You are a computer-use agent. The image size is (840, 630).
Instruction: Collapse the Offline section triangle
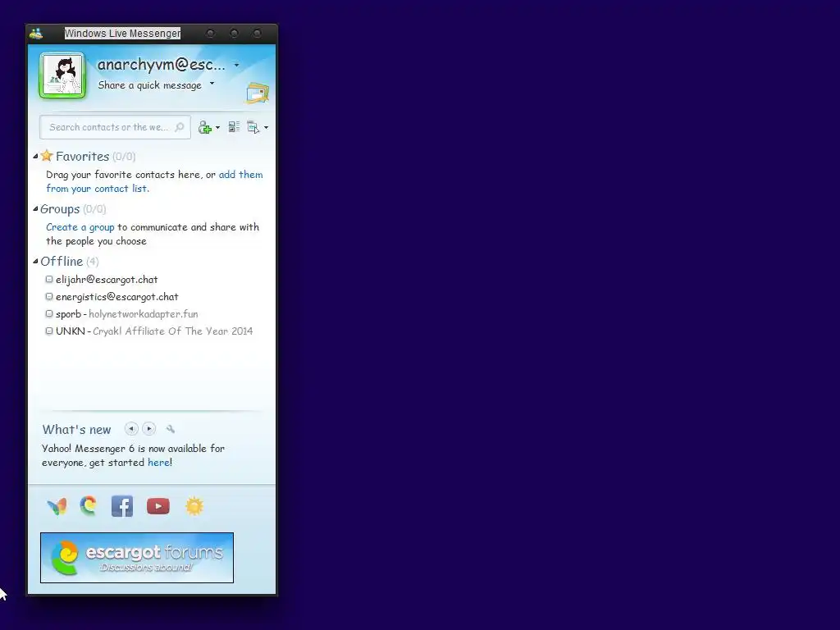click(x=35, y=262)
